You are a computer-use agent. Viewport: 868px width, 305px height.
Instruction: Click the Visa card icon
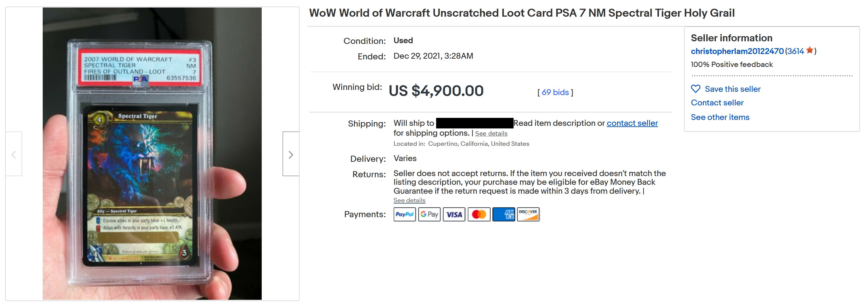tap(454, 214)
